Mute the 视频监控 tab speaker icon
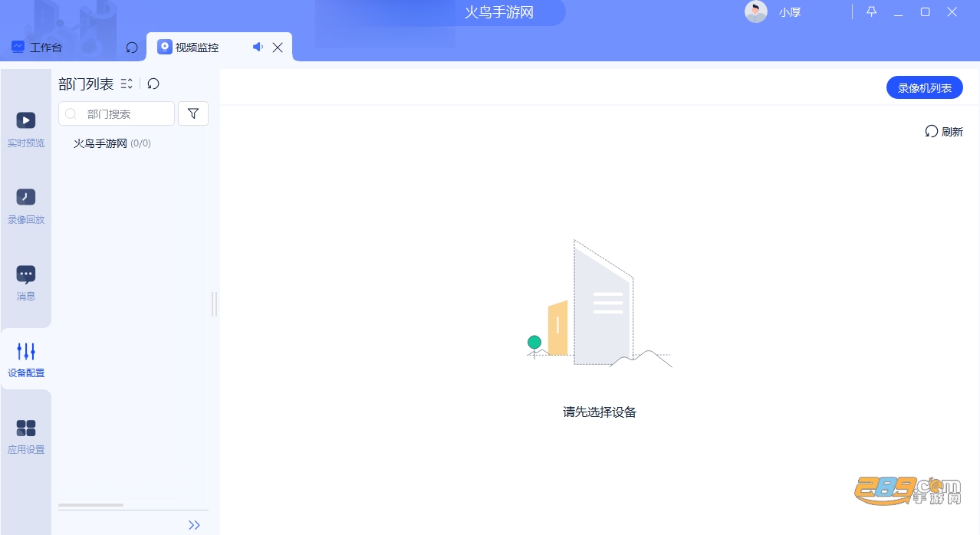Image resolution: width=980 pixels, height=535 pixels. tap(258, 48)
